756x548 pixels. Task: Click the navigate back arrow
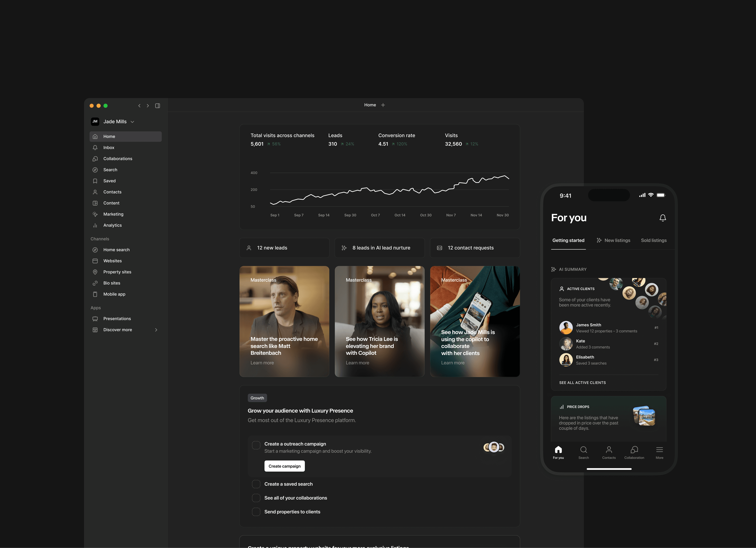(139, 106)
